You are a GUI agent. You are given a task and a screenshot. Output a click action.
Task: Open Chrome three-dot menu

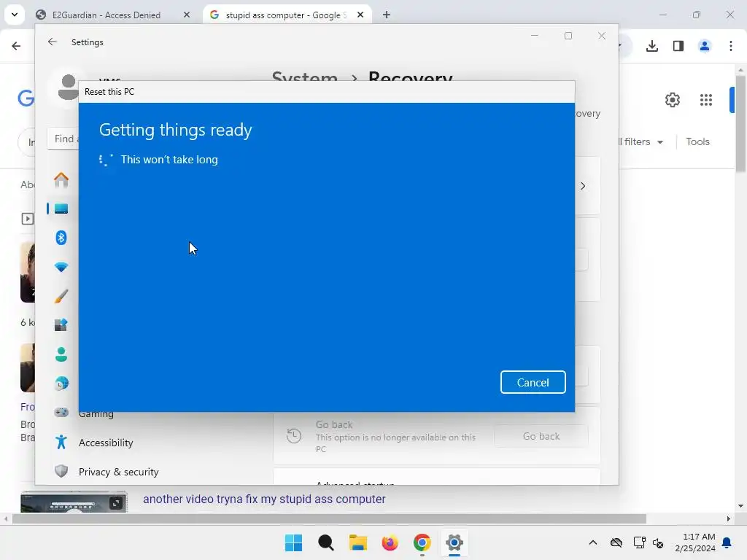pyautogui.click(x=731, y=46)
